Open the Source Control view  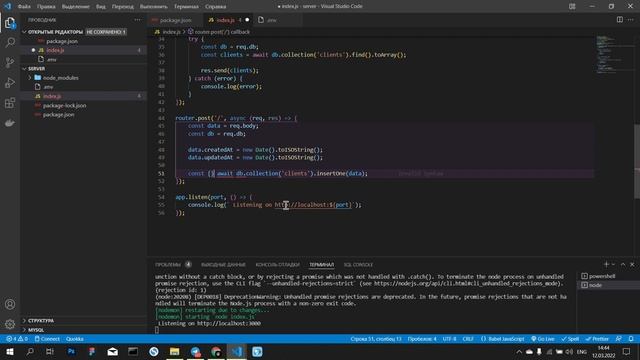(x=10, y=62)
